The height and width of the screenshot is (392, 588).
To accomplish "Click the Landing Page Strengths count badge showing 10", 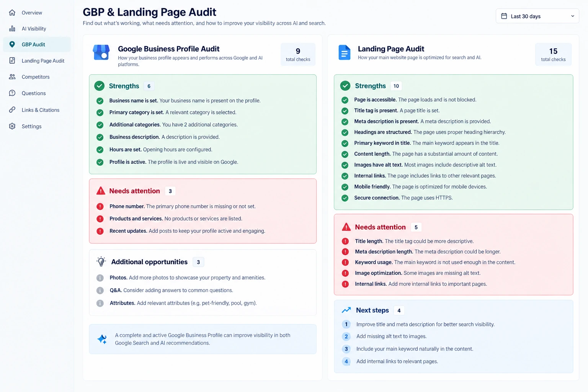I will tap(396, 86).
